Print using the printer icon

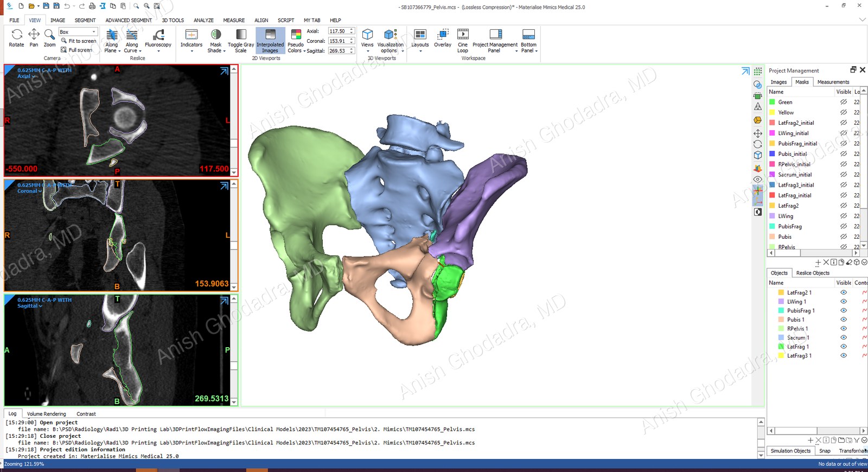(x=92, y=6)
